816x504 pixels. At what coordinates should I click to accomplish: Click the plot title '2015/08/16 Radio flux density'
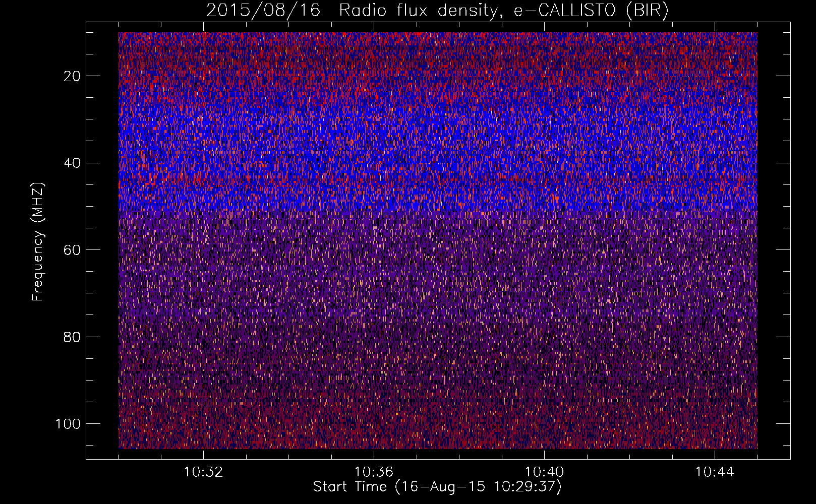437,11
